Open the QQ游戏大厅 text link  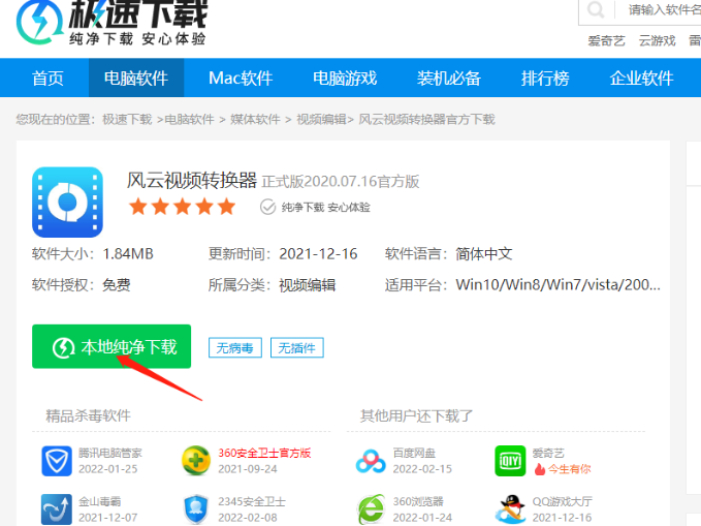(562, 501)
